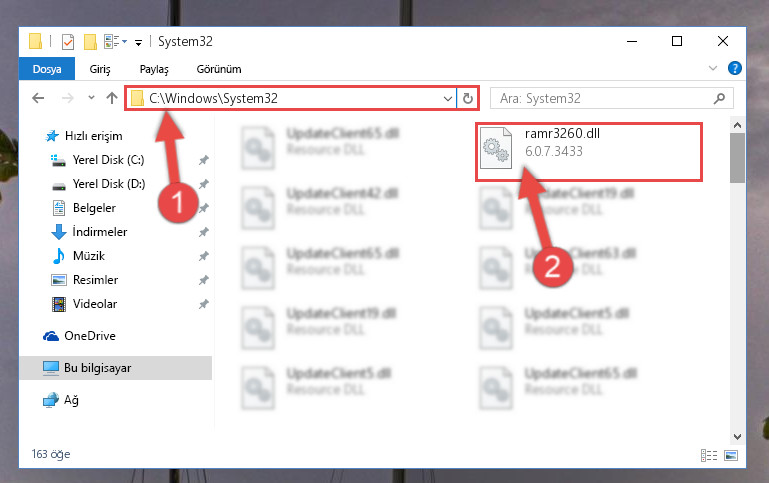Open the Dosya menu tab
This screenshot has width=769, height=483.
pyautogui.click(x=47, y=69)
